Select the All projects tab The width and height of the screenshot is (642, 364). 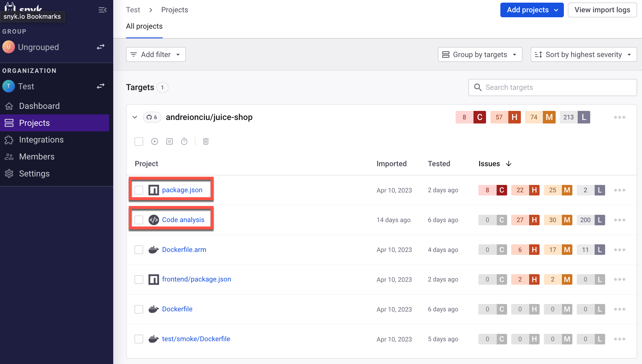pos(144,26)
